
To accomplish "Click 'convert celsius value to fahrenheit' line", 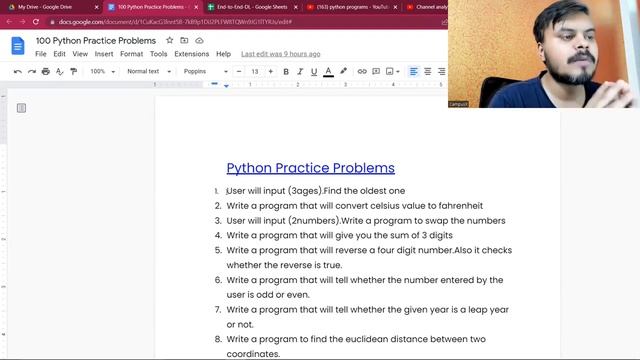I will (x=355, y=206).
